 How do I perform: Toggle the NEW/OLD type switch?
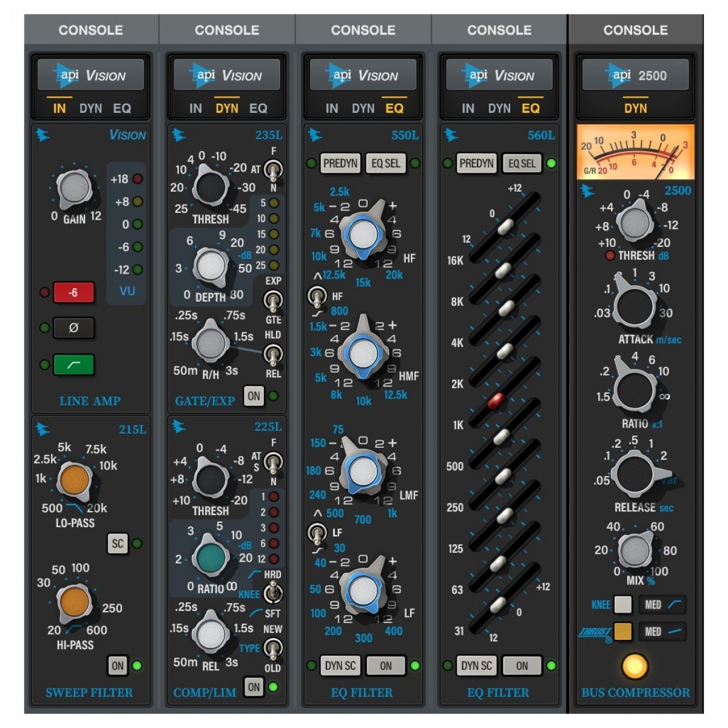coord(273,649)
